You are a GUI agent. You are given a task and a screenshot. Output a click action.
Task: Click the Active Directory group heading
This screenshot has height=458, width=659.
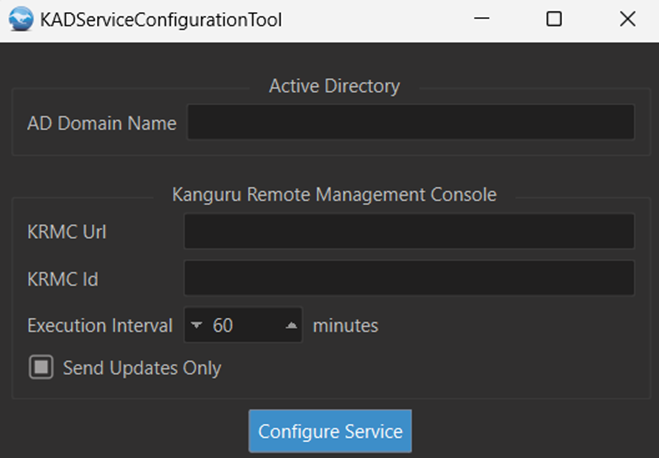point(335,86)
